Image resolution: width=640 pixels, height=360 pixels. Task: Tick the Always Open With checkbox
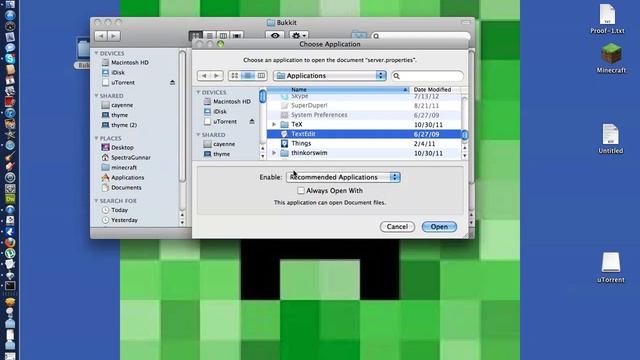(x=301, y=191)
